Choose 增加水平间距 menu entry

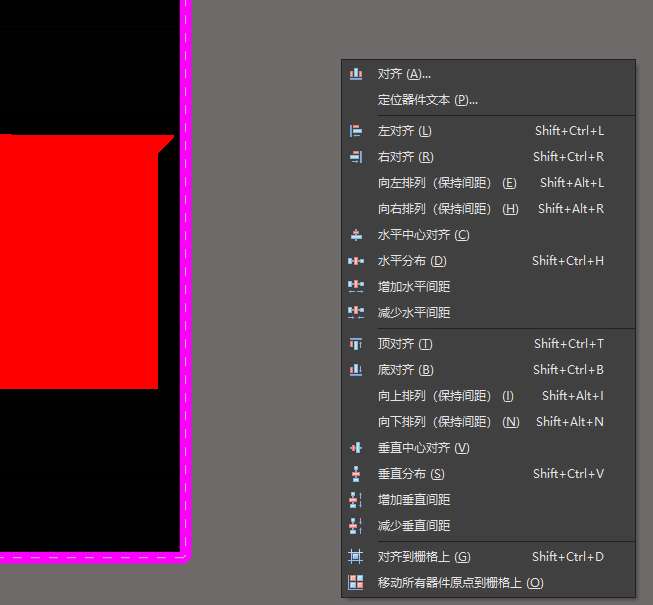click(488, 286)
